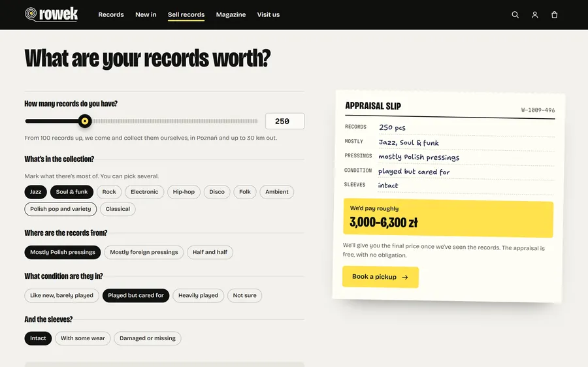588x367 pixels.
Task: Open the Magazine menu item
Action: (231, 14)
